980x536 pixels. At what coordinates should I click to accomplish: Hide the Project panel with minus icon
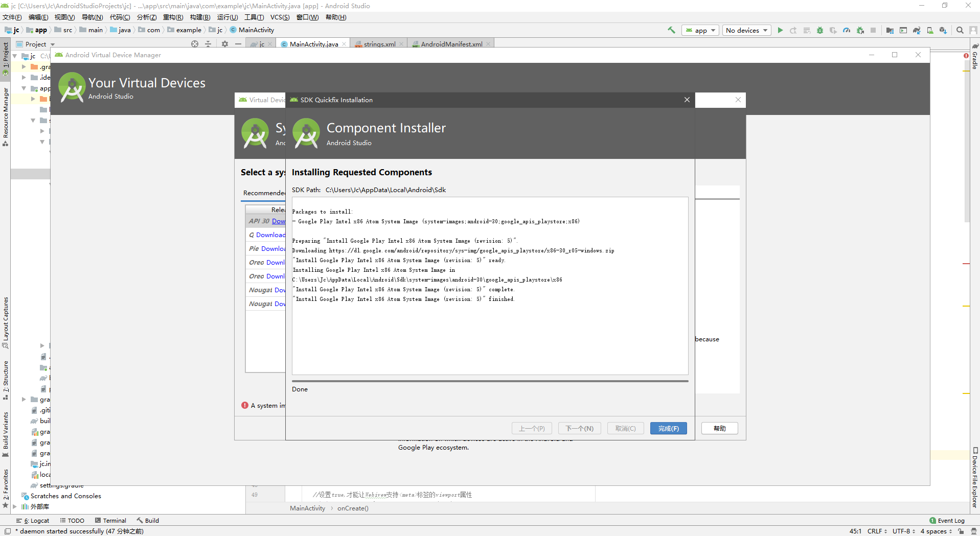pyautogui.click(x=238, y=44)
